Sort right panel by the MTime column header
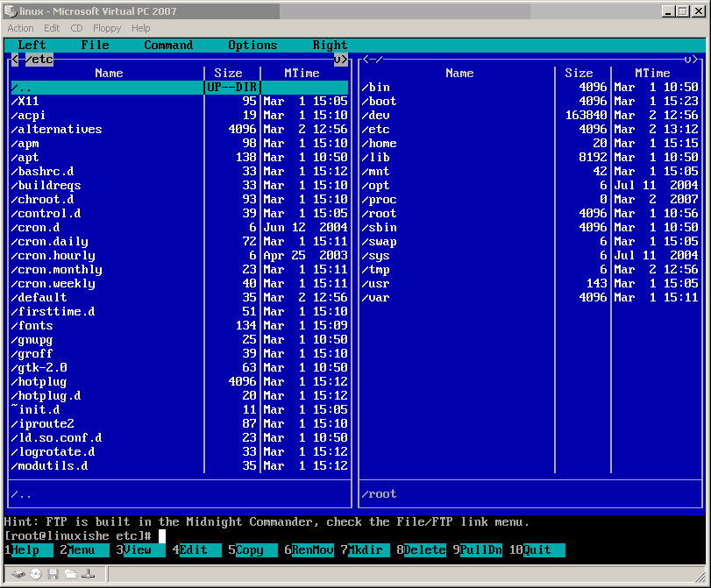711x588 pixels. click(x=652, y=73)
